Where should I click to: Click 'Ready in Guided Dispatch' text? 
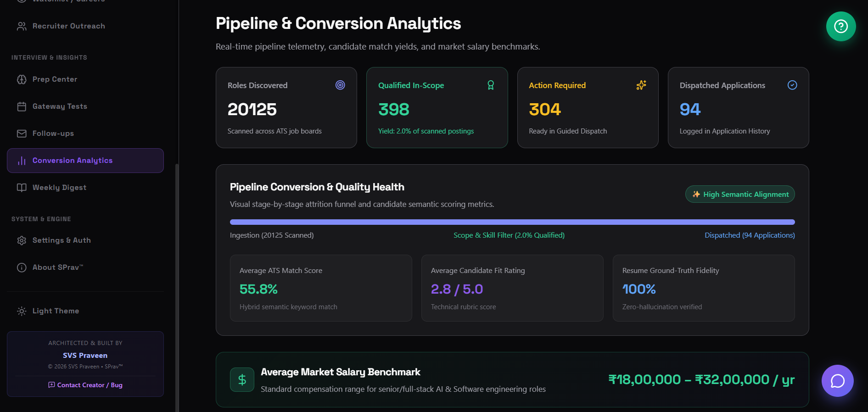[568, 131]
